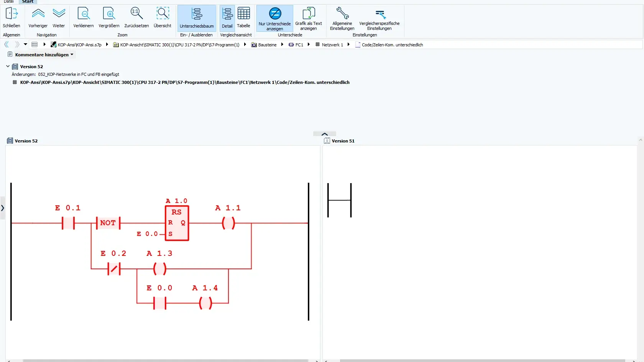This screenshot has width=644, height=362.
Task: Expand the left side panel chevron
Action: coord(3,208)
